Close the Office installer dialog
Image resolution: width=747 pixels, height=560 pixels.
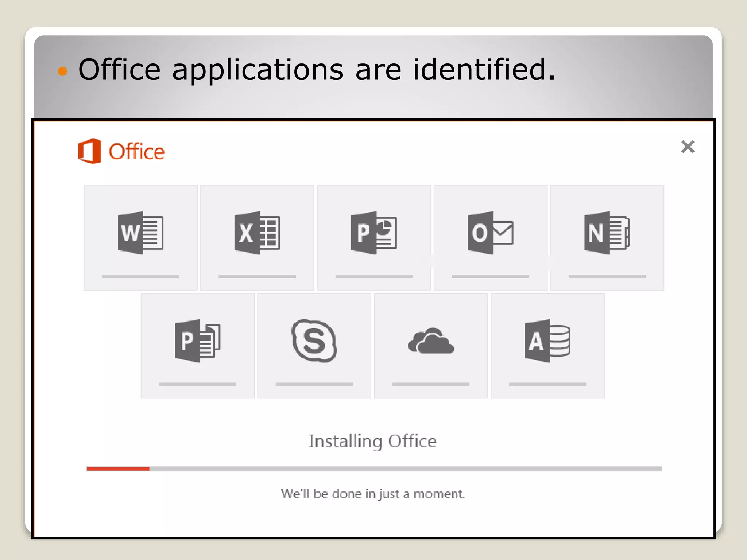click(x=688, y=147)
